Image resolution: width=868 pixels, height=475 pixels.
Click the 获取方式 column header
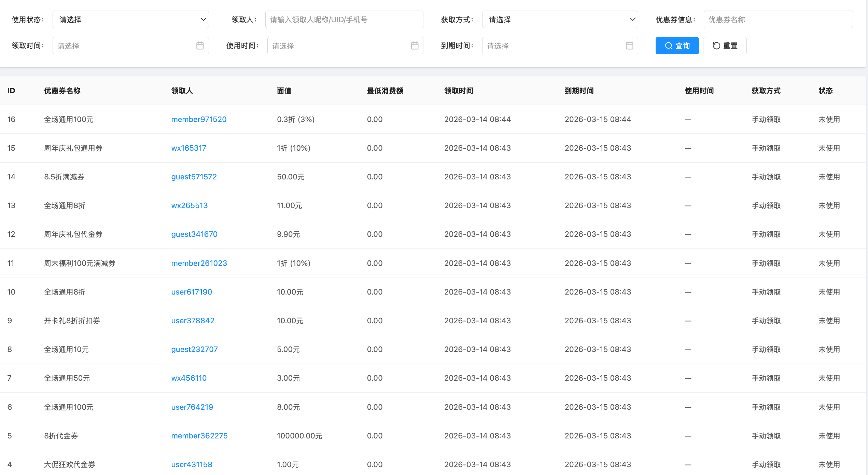click(x=766, y=91)
